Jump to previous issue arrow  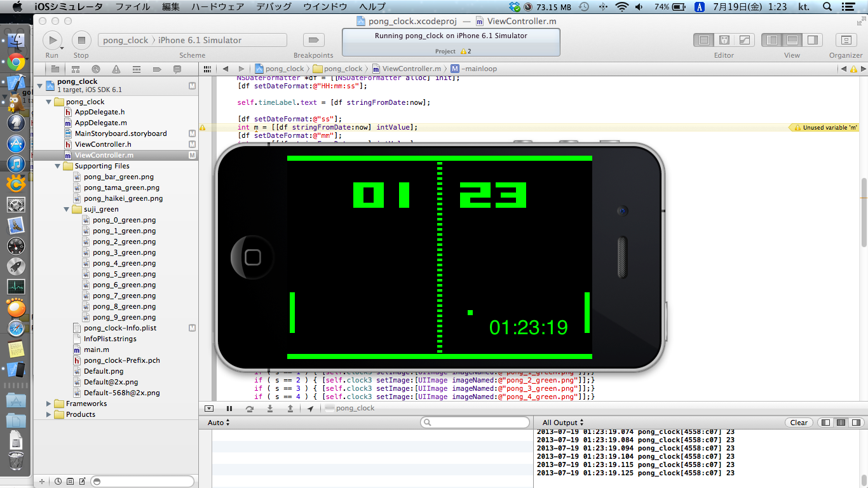coord(843,69)
